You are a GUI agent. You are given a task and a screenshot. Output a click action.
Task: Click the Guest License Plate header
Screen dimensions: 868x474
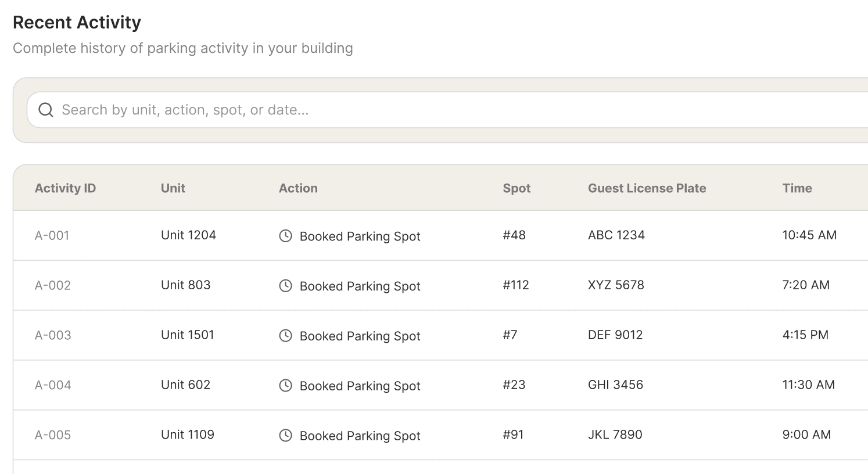647,188
